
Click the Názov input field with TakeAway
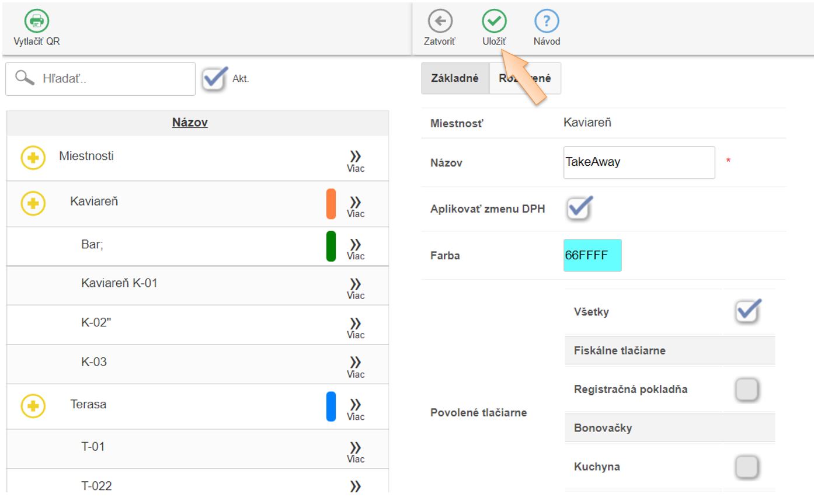pos(639,162)
